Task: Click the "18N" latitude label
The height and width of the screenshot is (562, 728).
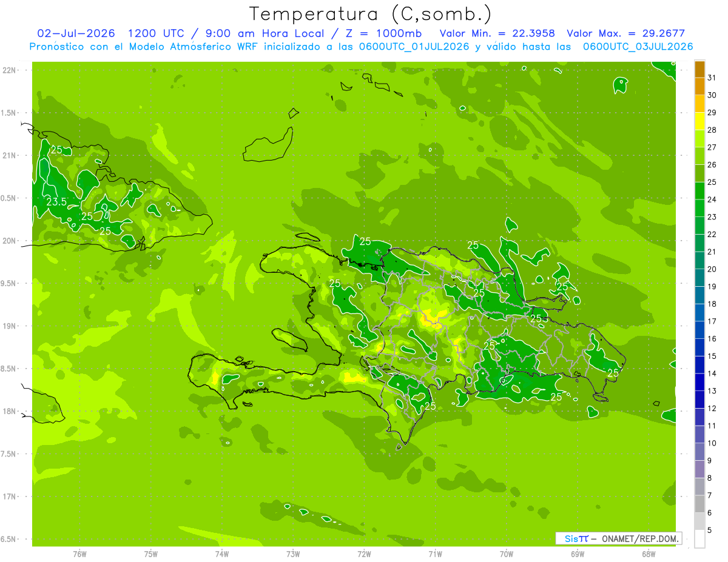Action: click(10, 412)
